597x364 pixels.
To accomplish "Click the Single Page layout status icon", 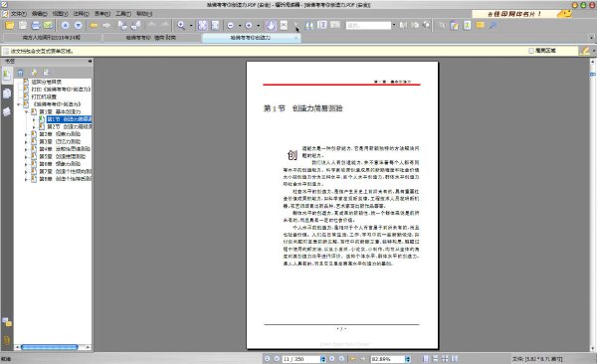I will click(426, 359).
